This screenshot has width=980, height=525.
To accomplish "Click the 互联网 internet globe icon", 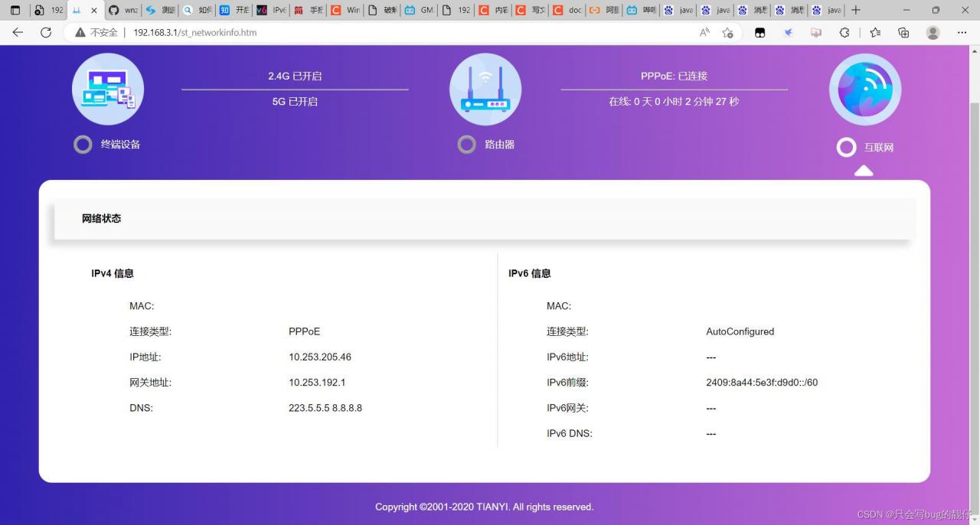I will [x=864, y=89].
